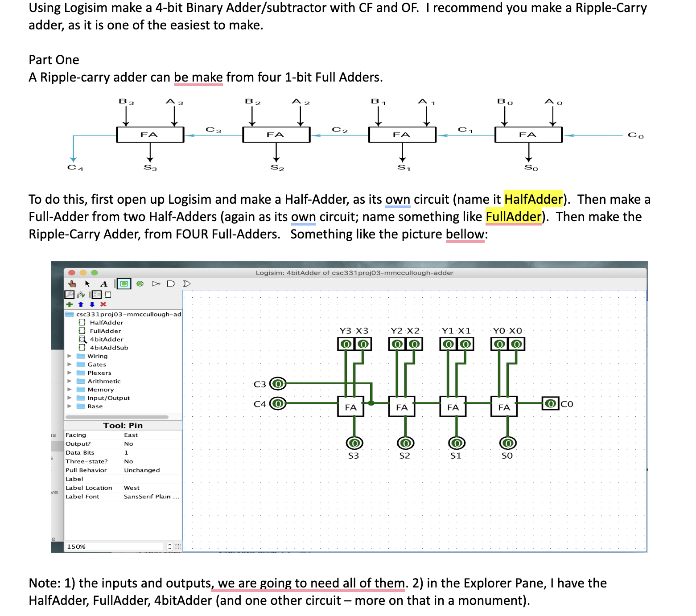Select the input pin tool
The width and height of the screenshot is (696, 616).
[124, 283]
